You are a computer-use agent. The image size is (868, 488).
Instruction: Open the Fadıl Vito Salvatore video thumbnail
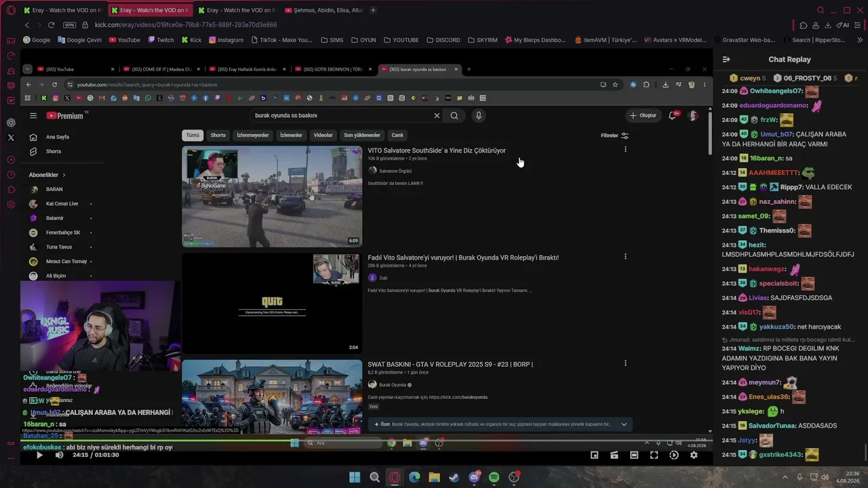click(x=272, y=304)
